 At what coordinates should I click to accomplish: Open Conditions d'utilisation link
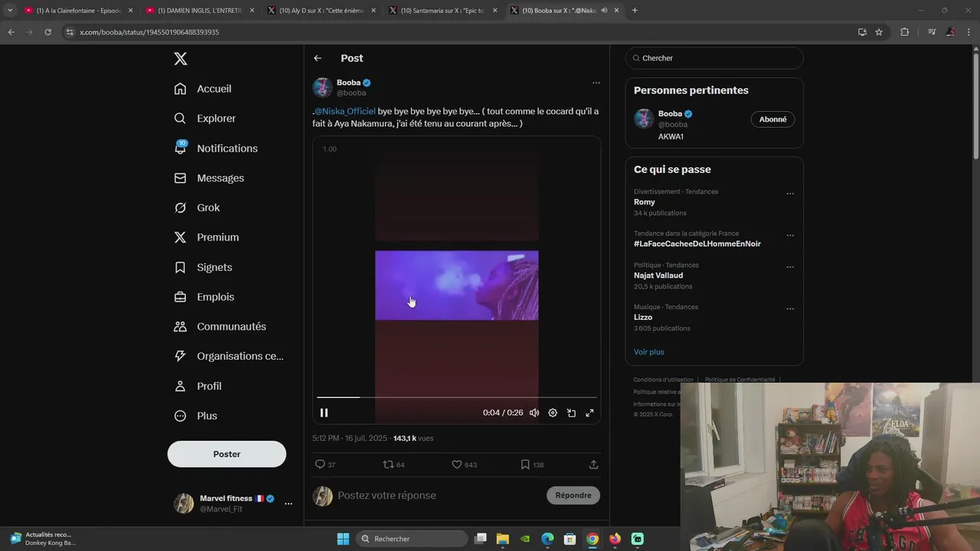pyautogui.click(x=663, y=380)
